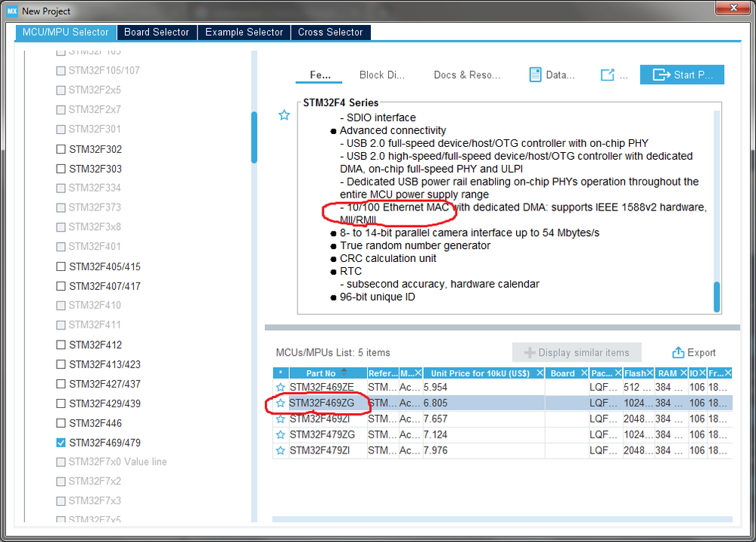756x542 pixels.
Task: Open the external link icon beside Data...
Action: point(608,75)
